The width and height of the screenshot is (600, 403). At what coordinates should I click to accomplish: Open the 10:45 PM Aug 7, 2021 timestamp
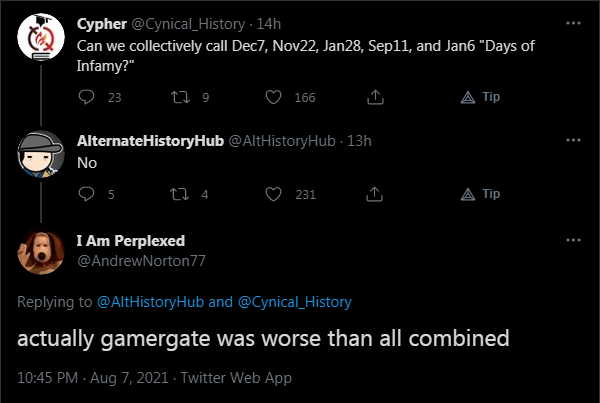(93, 378)
